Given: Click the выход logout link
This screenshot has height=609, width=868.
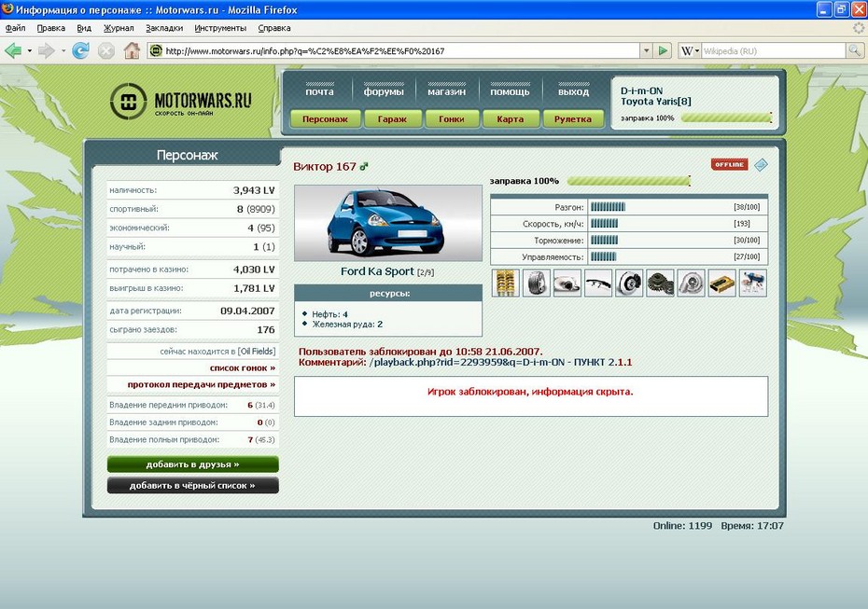Looking at the screenshot, I should tap(573, 91).
